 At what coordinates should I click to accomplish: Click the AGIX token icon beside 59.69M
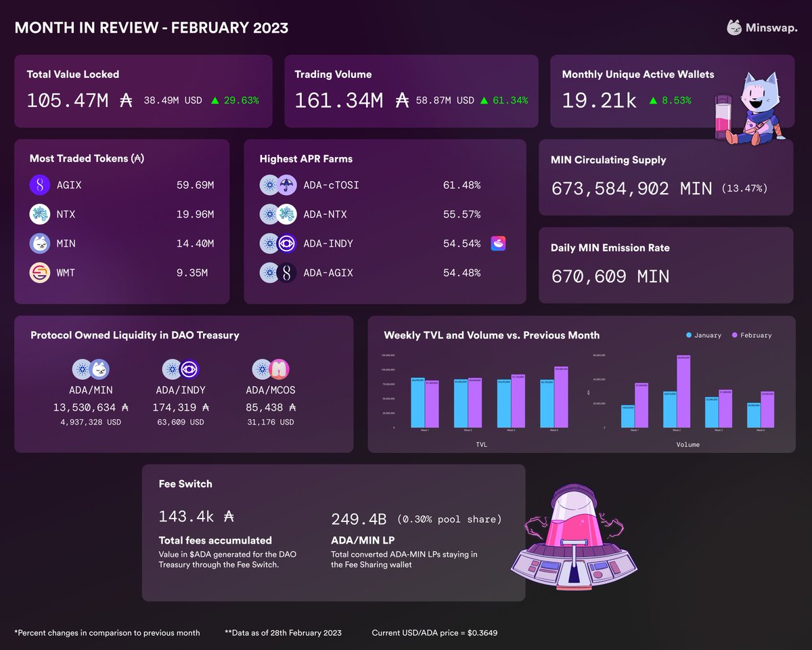40,185
